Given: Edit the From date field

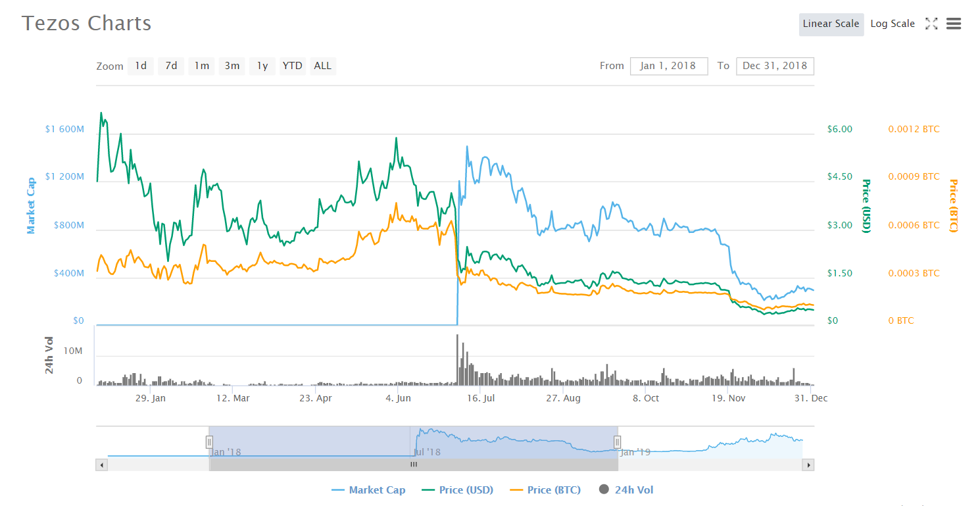Looking at the screenshot, I should 669,66.
